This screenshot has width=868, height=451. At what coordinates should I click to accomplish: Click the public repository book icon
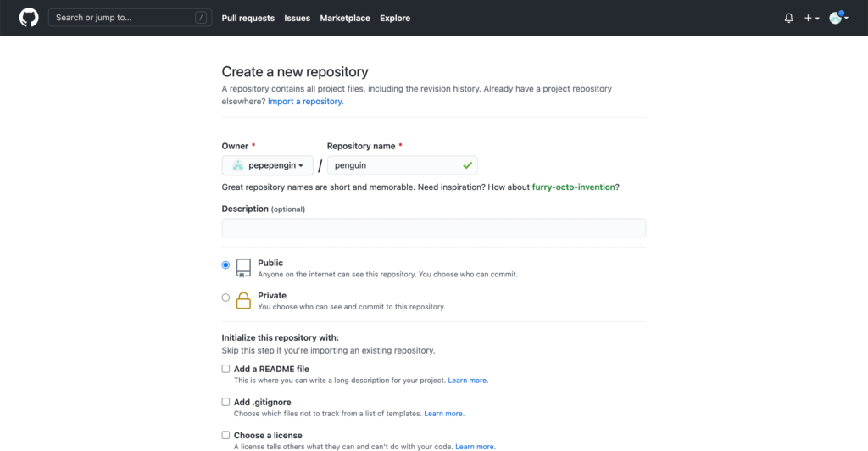(x=243, y=268)
